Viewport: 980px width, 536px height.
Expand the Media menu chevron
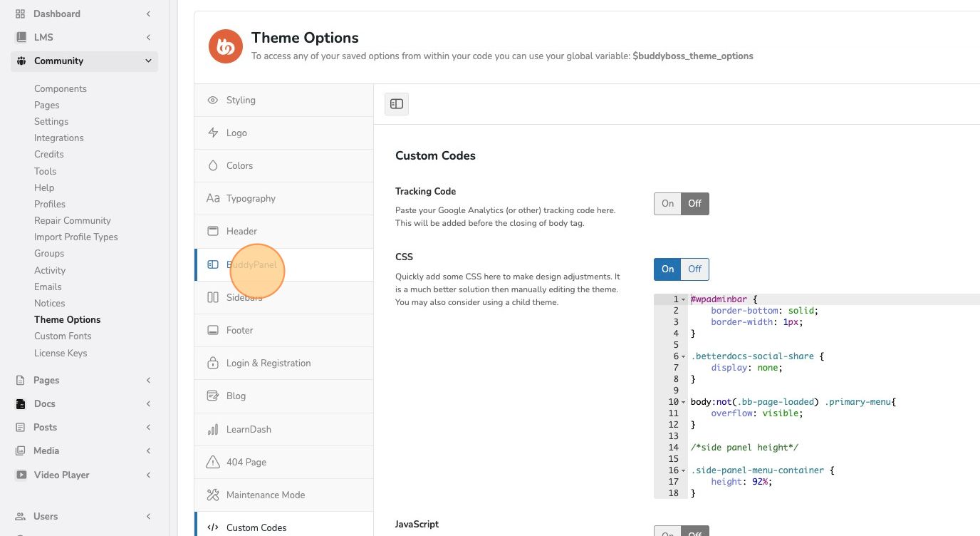pyautogui.click(x=148, y=450)
